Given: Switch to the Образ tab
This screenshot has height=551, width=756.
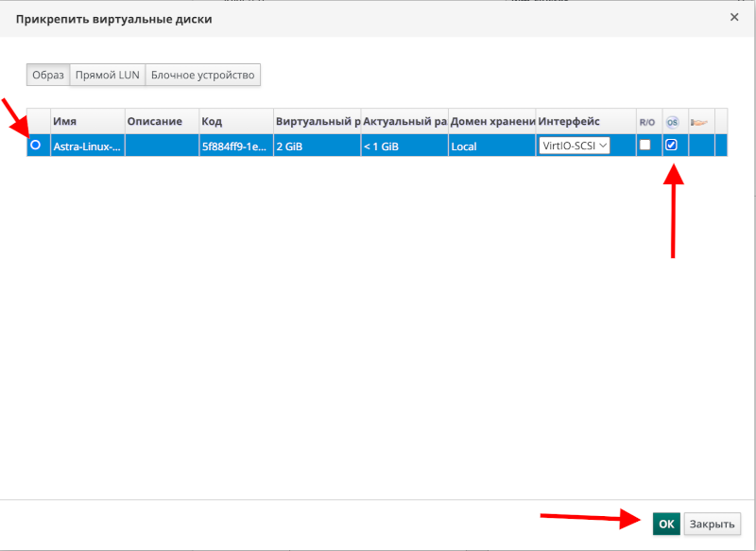Looking at the screenshot, I should [x=48, y=76].
